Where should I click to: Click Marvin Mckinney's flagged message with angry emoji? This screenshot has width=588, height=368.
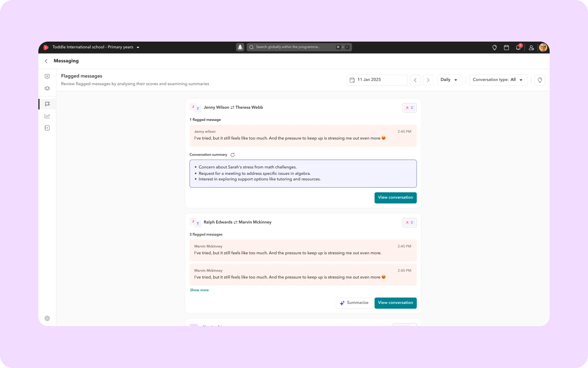pyautogui.click(x=303, y=274)
